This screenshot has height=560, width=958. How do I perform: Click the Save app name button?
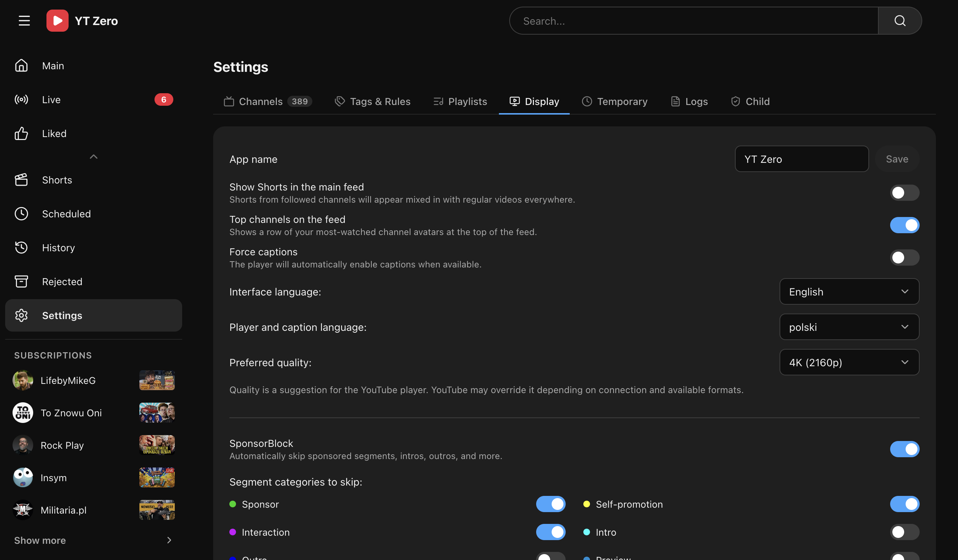coord(897,159)
